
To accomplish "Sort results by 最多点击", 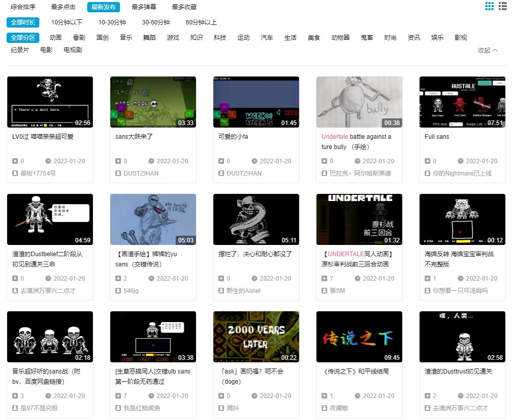I will click(63, 7).
